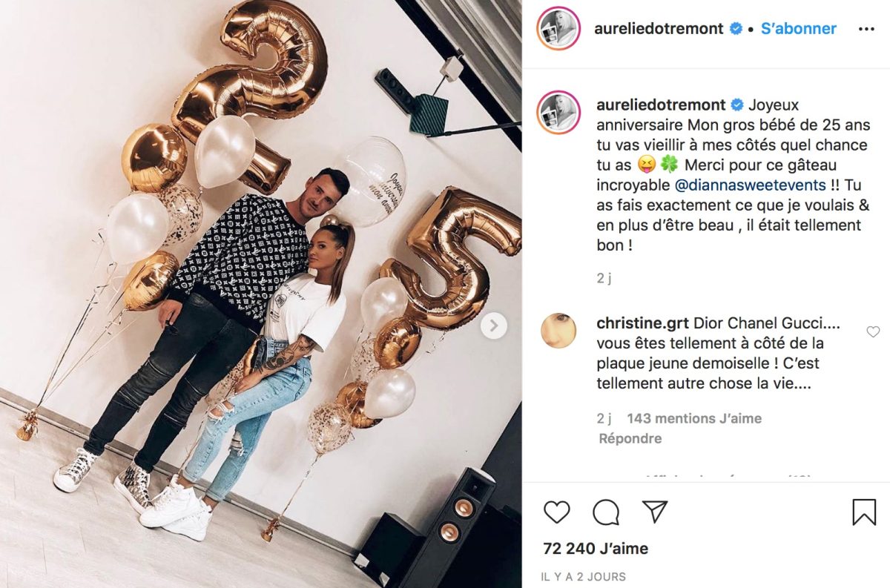Open the IL Y A 2 JOURS timestamp
This screenshot has height=588, width=890.
pos(583,576)
